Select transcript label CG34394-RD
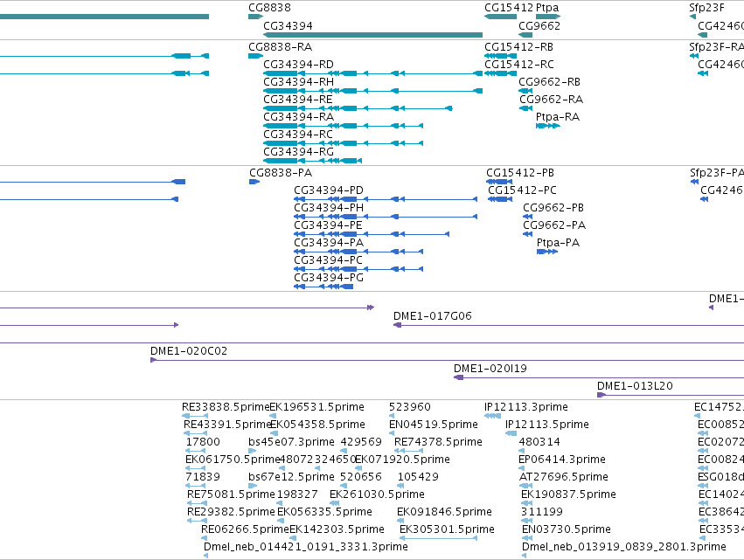744x560 pixels. [298, 65]
